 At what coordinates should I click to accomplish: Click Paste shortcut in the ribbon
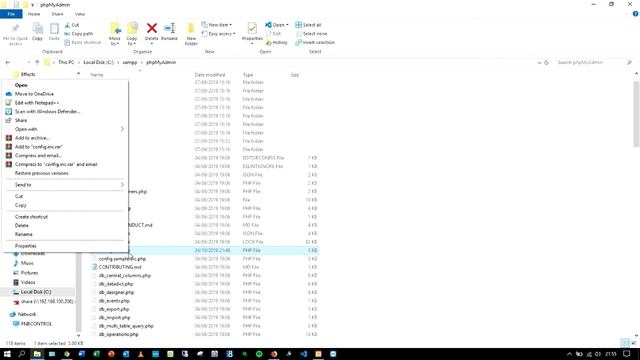coord(82,42)
